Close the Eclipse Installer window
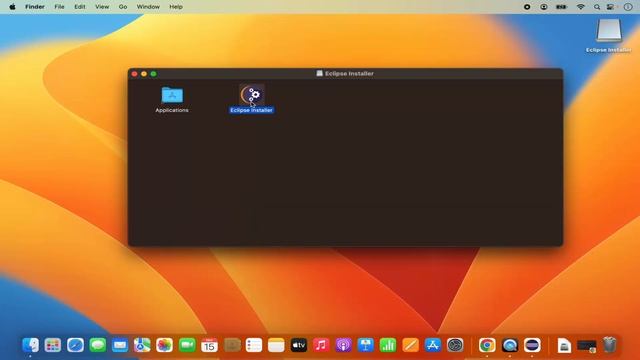The image size is (640, 360). pos(134,74)
